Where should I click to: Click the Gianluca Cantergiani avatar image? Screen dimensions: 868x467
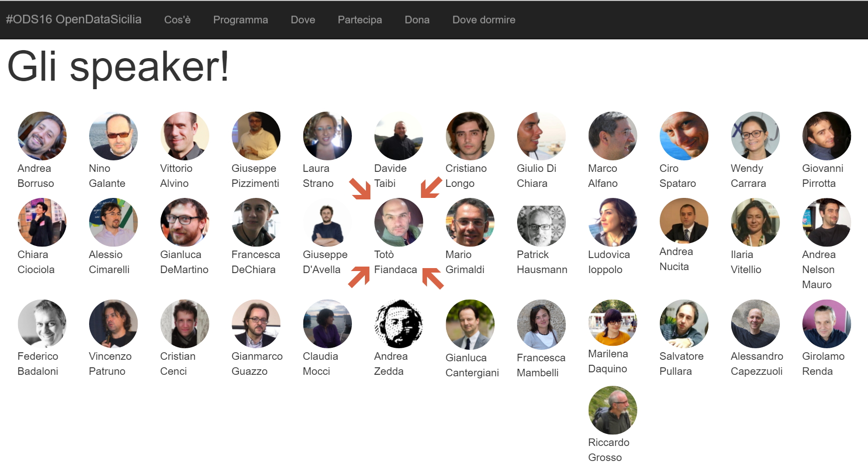click(x=470, y=324)
